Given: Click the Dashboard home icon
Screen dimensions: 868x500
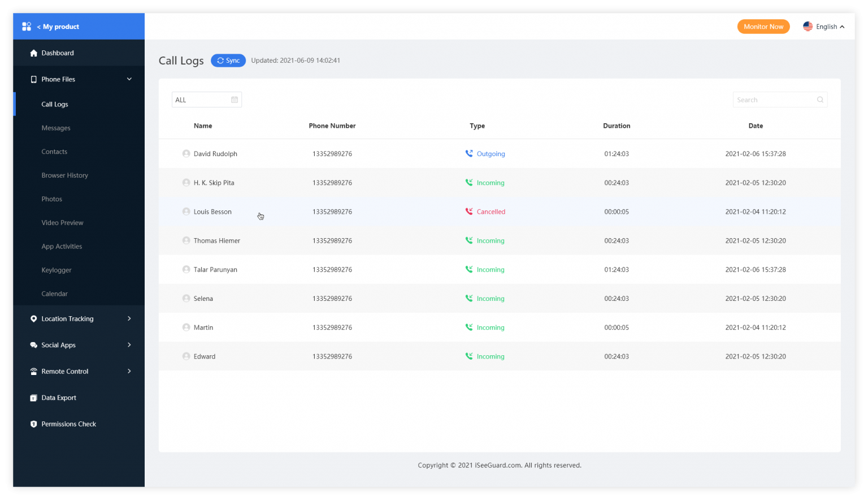Looking at the screenshot, I should click(34, 53).
